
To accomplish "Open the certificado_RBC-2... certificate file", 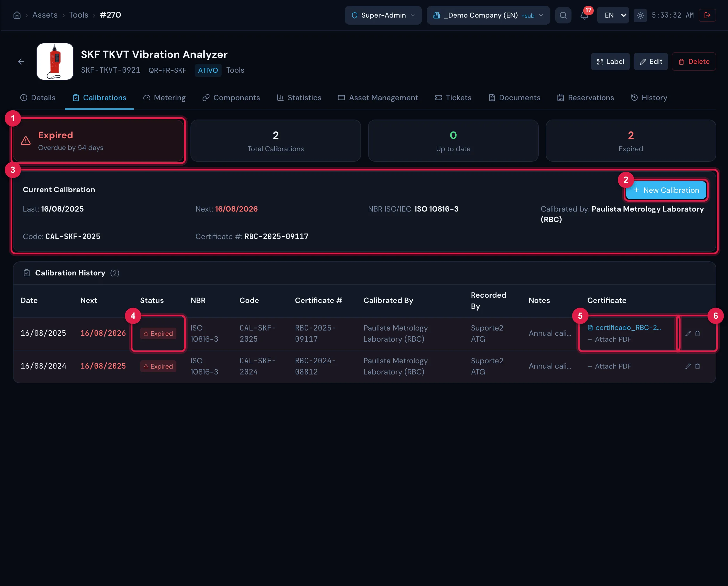I will 624,328.
